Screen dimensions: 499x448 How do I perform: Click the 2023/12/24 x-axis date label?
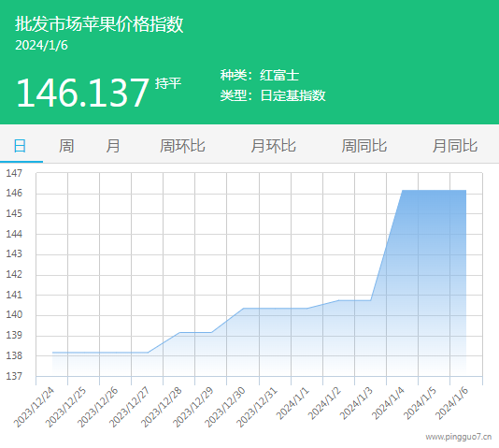tap(34, 407)
